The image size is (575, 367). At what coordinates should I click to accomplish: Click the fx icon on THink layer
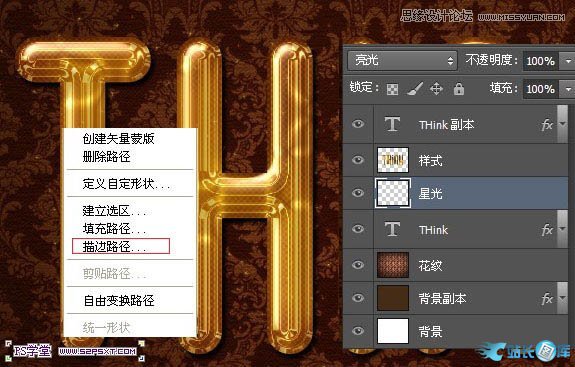point(547,230)
